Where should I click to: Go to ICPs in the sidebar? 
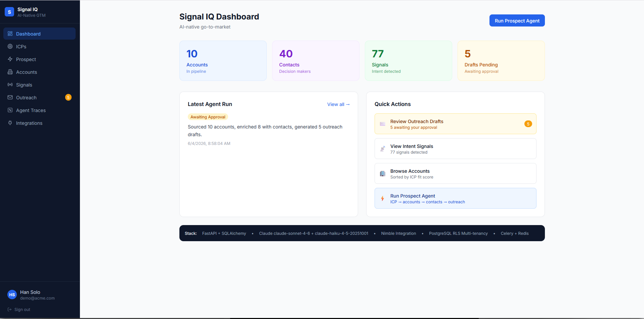(39, 46)
